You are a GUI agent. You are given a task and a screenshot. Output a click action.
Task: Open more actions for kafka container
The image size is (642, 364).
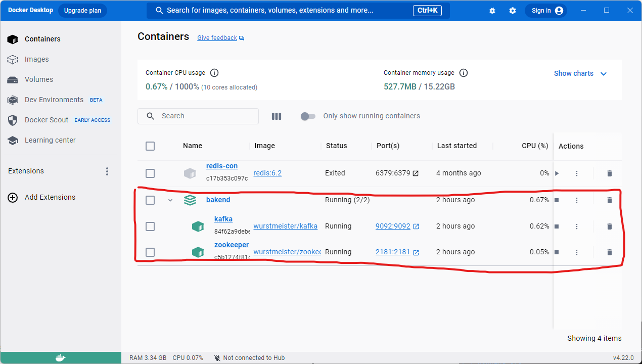tap(577, 226)
